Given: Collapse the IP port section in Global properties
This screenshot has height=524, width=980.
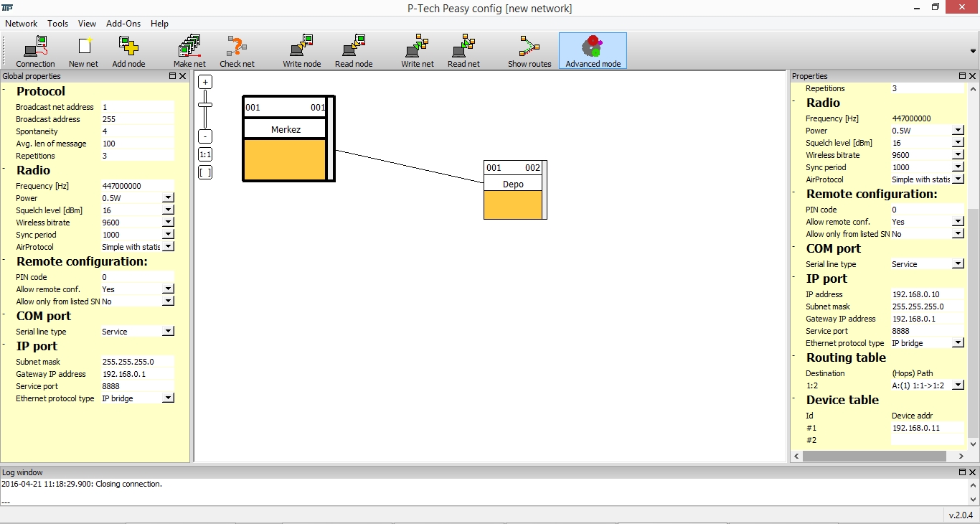Looking at the screenshot, I should pos(4,345).
